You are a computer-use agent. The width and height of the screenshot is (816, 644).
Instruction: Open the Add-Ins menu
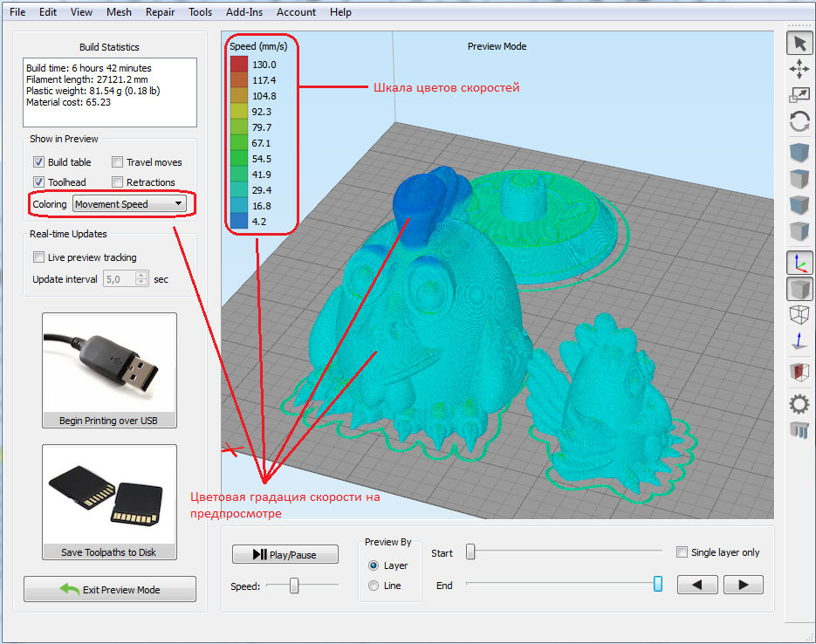coord(243,12)
